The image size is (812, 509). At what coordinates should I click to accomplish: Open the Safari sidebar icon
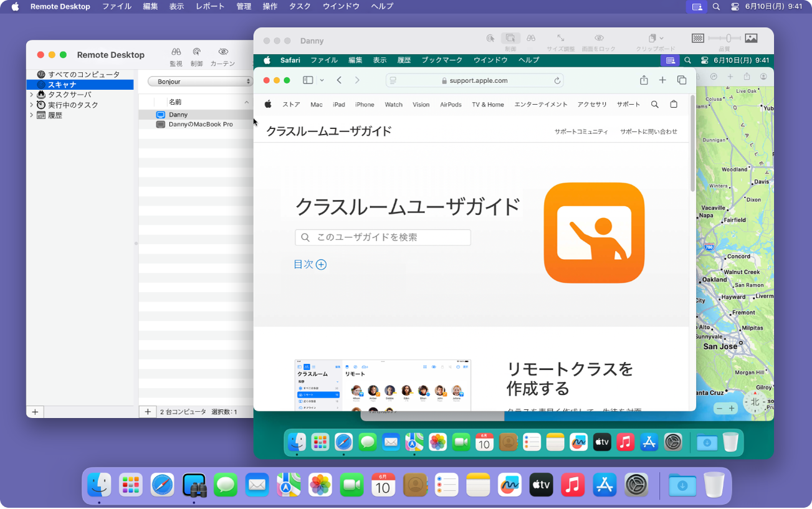pyautogui.click(x=307, y=80)
